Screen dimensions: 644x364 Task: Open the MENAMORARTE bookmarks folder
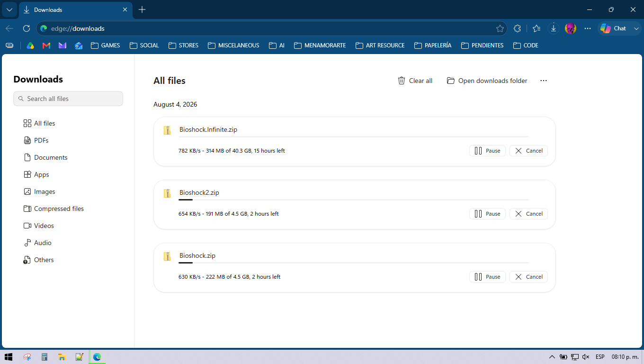click(x=320, y=45)
